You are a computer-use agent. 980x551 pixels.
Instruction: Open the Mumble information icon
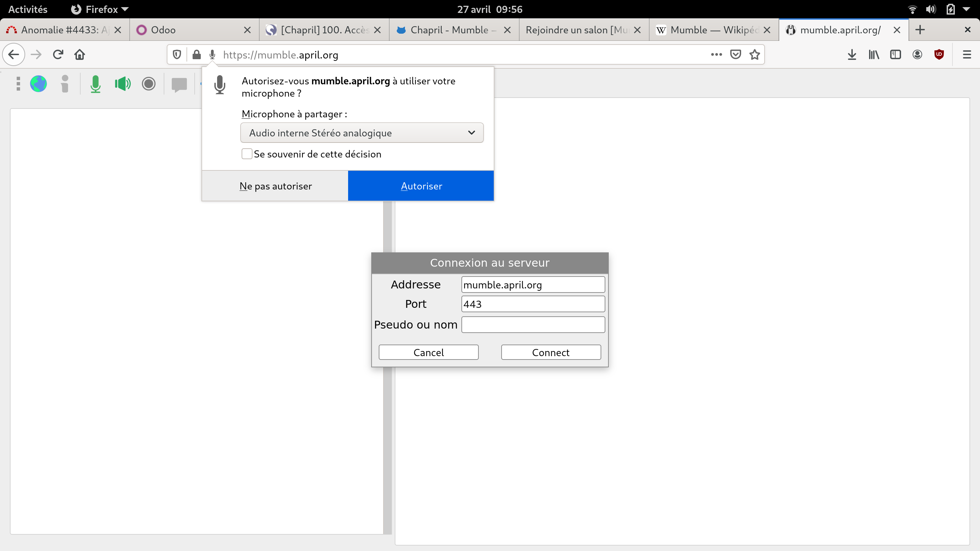[x=65, y=84]
